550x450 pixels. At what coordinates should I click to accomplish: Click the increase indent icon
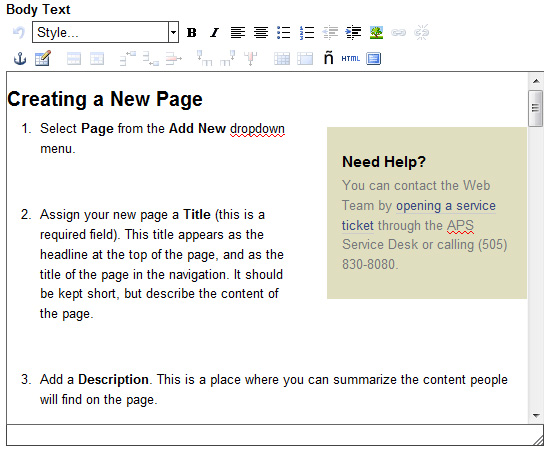pos(353,33)
